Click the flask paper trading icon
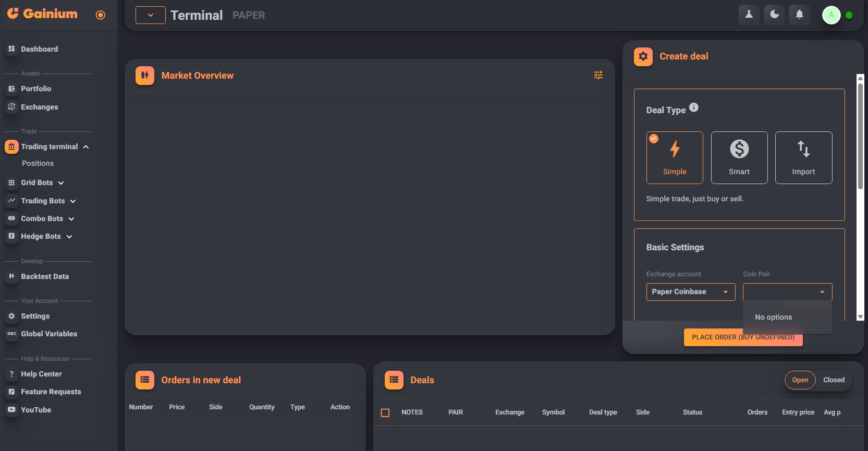The height and width of the screenshot is (451, 868). click(749, 15)
